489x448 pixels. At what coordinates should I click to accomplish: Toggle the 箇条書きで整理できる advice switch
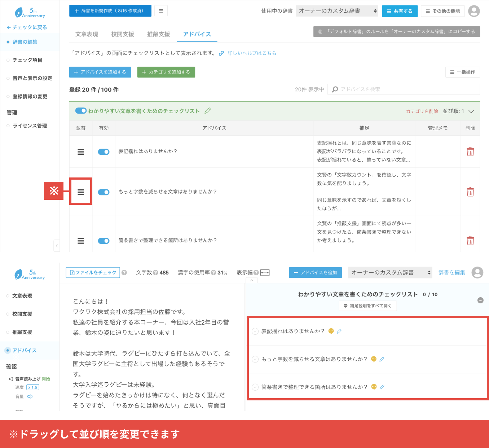click(104, 241)
